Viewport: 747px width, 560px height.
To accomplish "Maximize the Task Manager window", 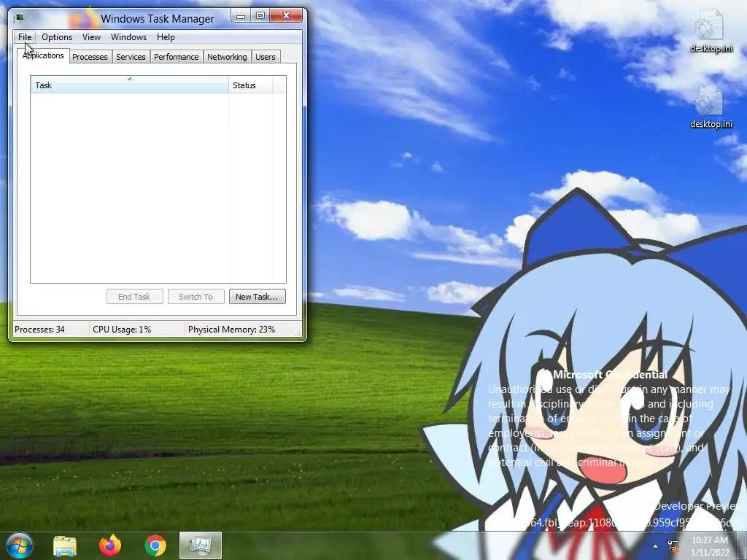I will point(260,16).
